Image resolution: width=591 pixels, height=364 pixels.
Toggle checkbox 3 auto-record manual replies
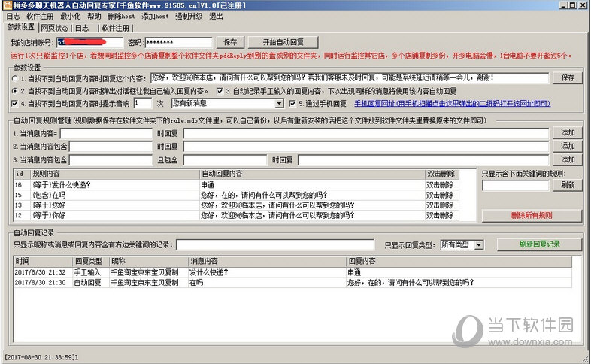[x=220, y=91]
